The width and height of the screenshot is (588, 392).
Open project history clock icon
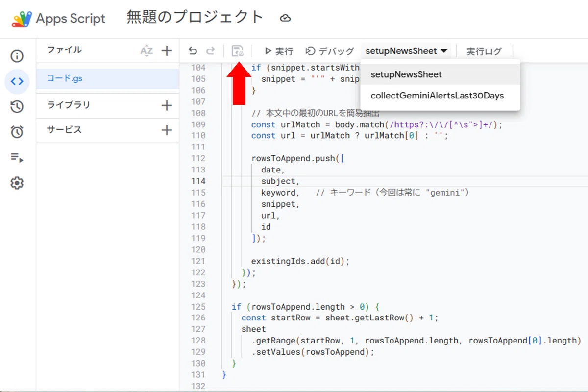point(17,107)
